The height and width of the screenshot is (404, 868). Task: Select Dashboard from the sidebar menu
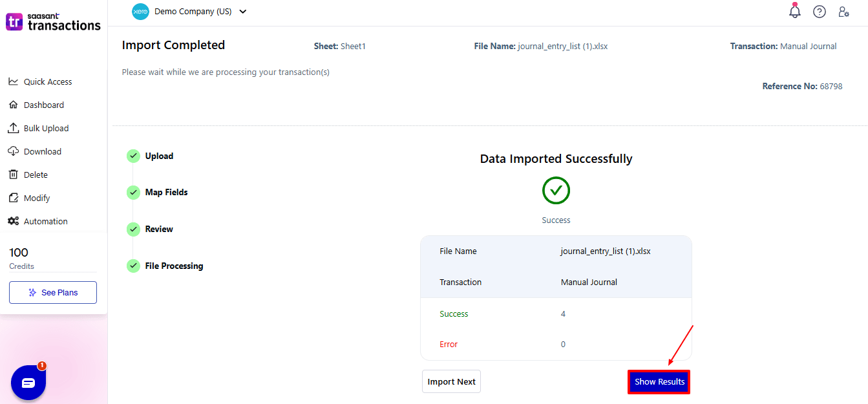(44, 104)
